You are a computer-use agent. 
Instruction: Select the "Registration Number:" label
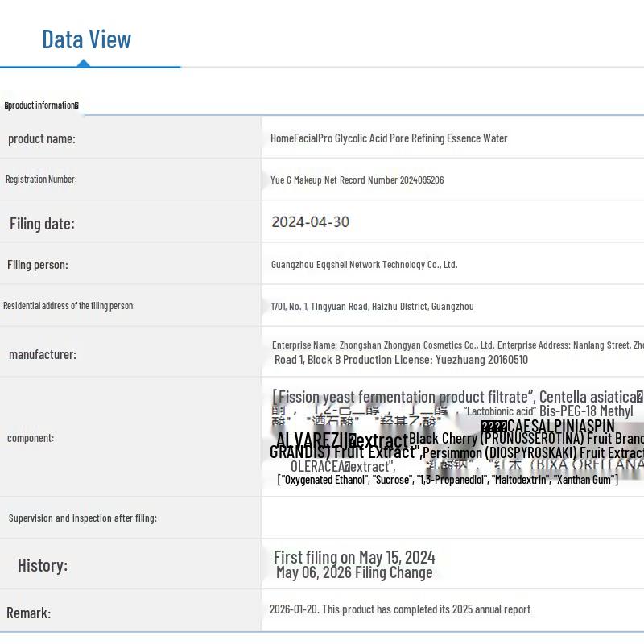pos(41,179)
